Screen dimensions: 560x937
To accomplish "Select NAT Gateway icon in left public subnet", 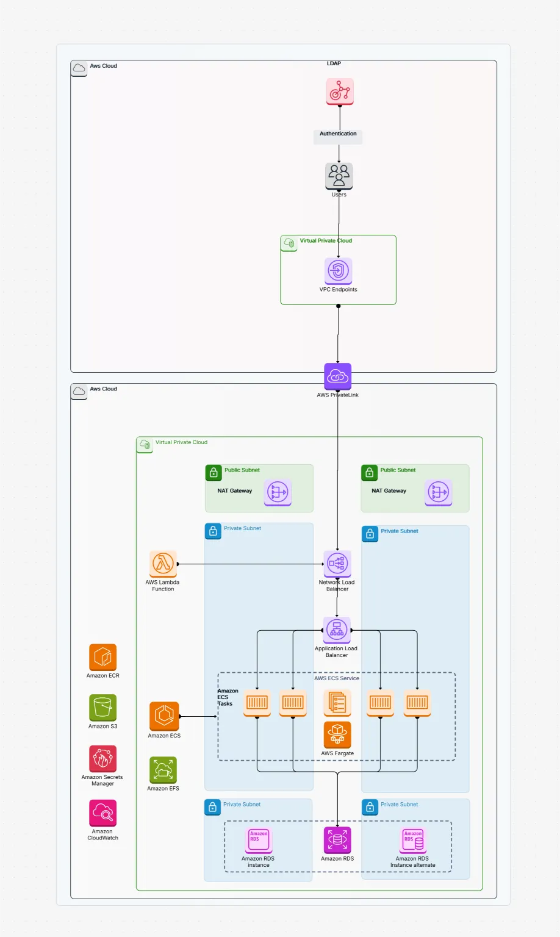I will pos(278,492).
